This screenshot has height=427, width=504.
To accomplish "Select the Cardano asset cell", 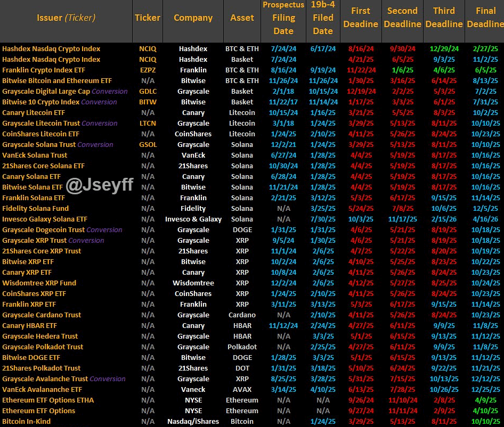I will pos(242,315).
